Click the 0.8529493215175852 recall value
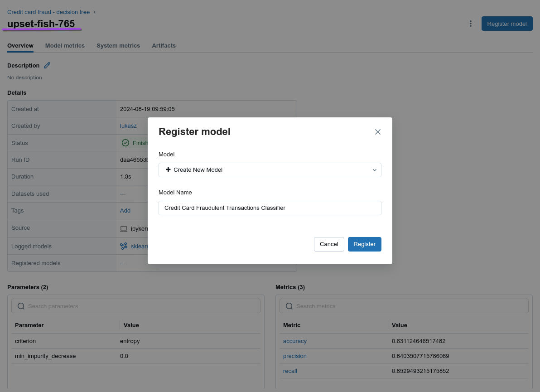540x392 pixels. pyautogui.click(x=420, y=371)
